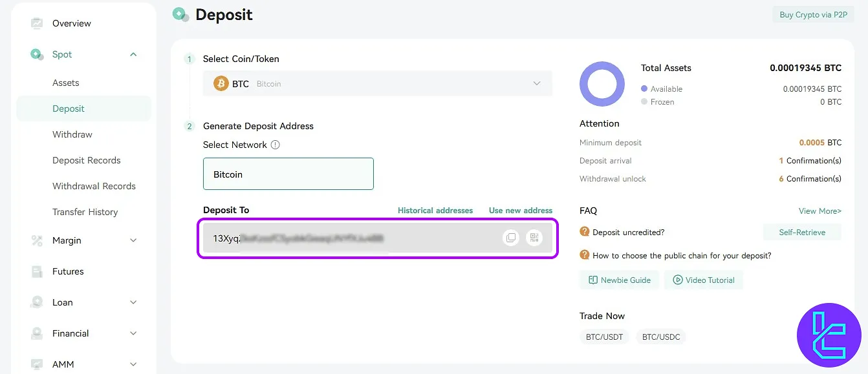Click the Total Assets 0.00019345 BTC value
868x374 pixels.
click(805, 68)
